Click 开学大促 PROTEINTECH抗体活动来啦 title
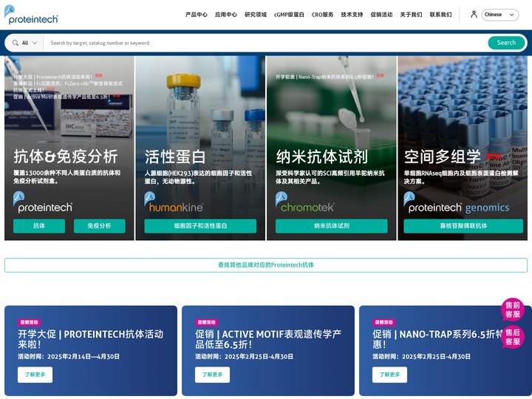Screen dimensions: 532x399 tap(91, 339)
